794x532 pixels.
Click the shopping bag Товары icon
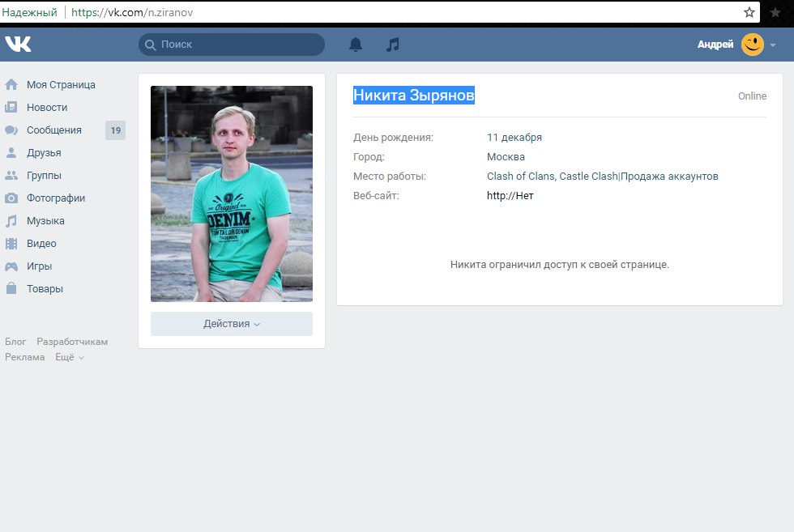(x=11, y=288)
